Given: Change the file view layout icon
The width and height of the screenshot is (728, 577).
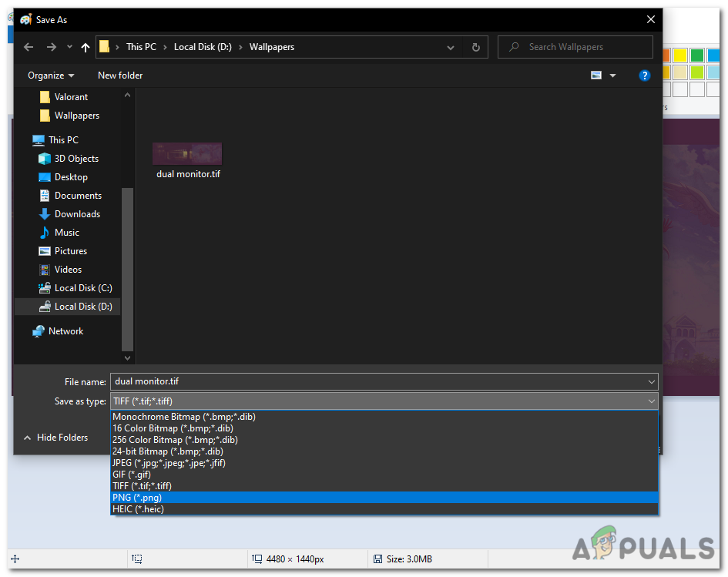Looking at the screenshot, I should point(595,75).
